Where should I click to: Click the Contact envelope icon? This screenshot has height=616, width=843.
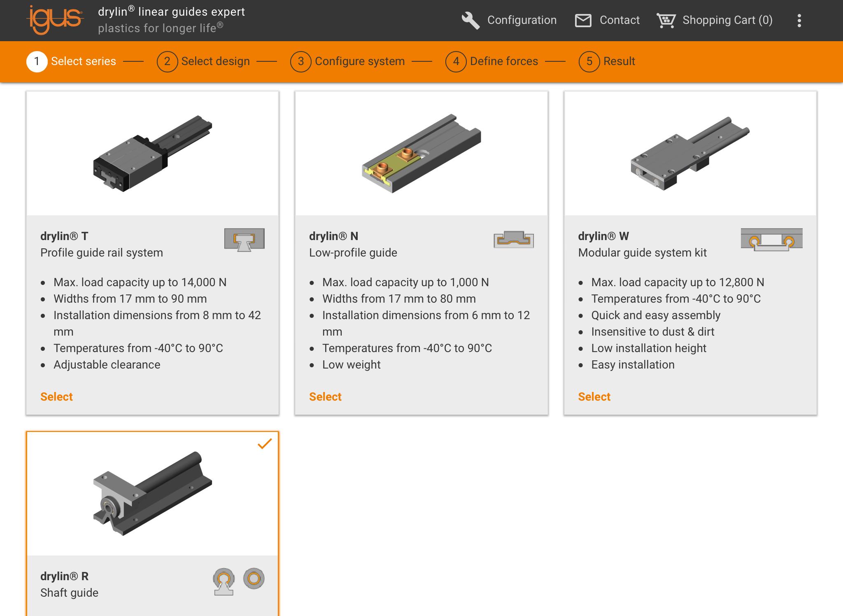click(x=583, y=20)
